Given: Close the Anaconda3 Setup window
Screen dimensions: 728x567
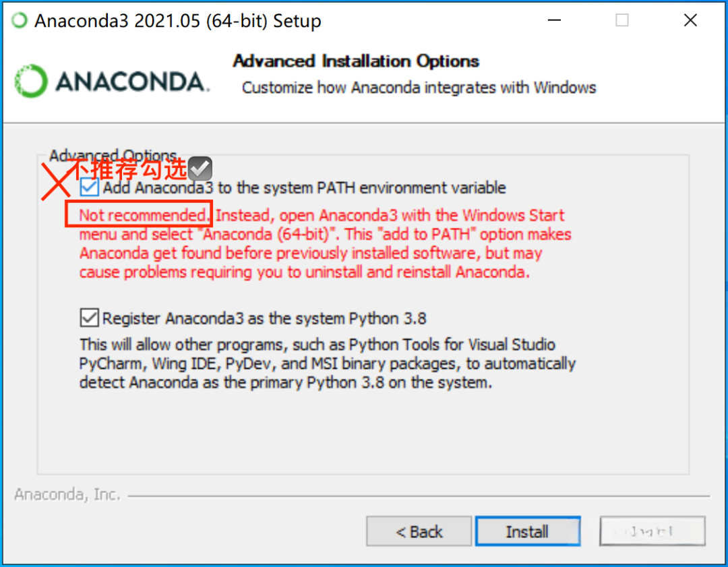Looking at the screenshot, I should [690, 21].
